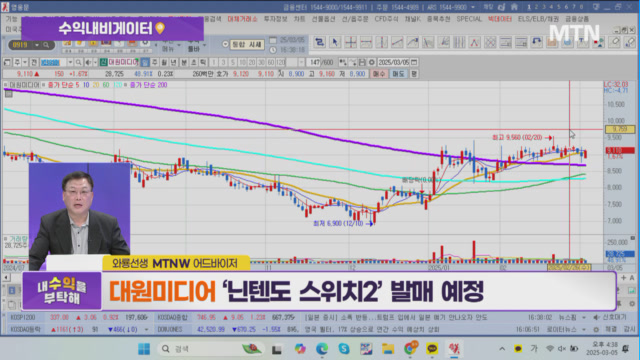Click the 전 button before stock code
This screenshot has height=360, width=640.
[x=34, y=62]
